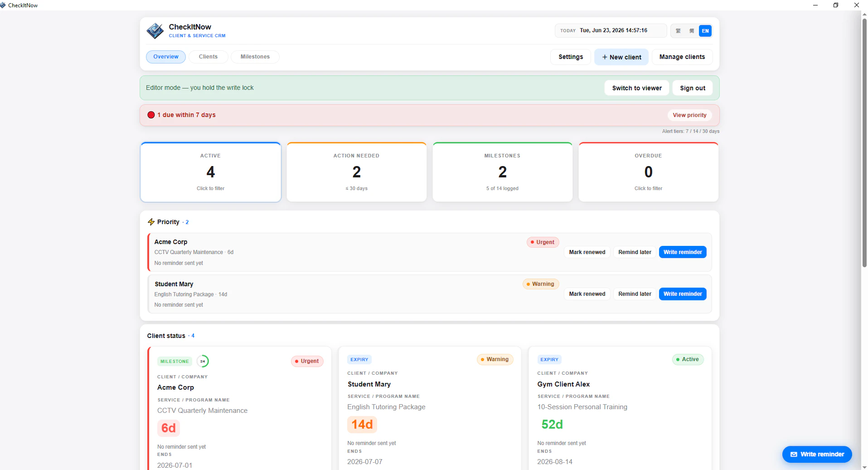The image size is (868, 470).
Task: Click the end date 2026-07-07
Action: click(x=365, y=462)
